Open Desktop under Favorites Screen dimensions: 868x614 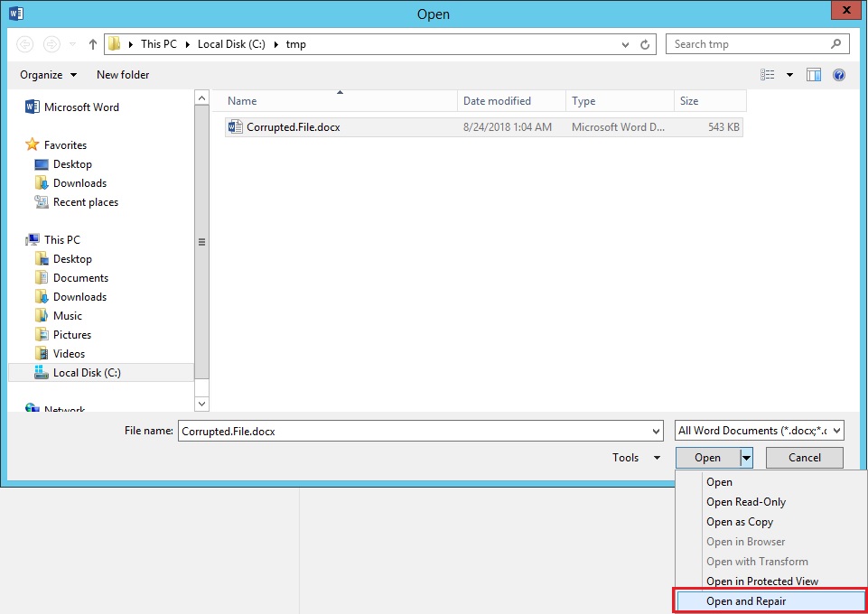(x=63, y=164)
